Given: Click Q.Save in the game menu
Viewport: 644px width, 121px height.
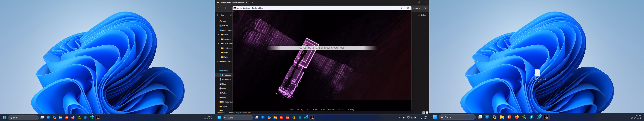Looking at the screenshot, I should click(x=332, y=109).
